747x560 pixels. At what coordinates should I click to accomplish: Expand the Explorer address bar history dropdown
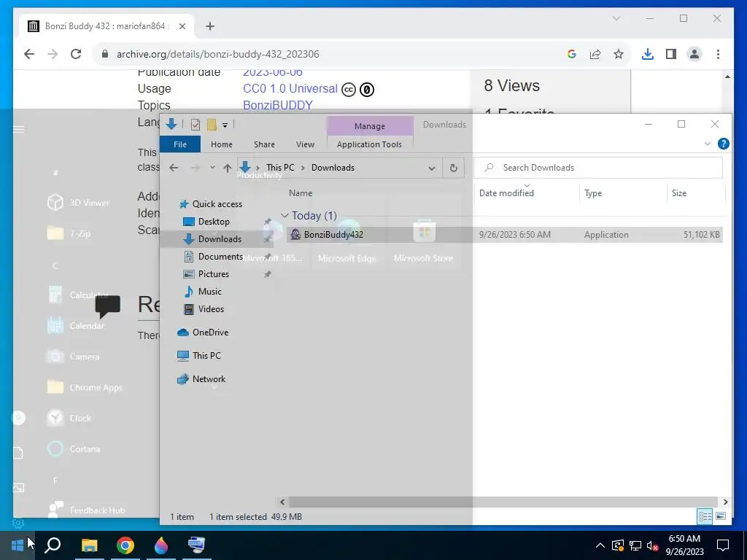[x=432, y=168]
